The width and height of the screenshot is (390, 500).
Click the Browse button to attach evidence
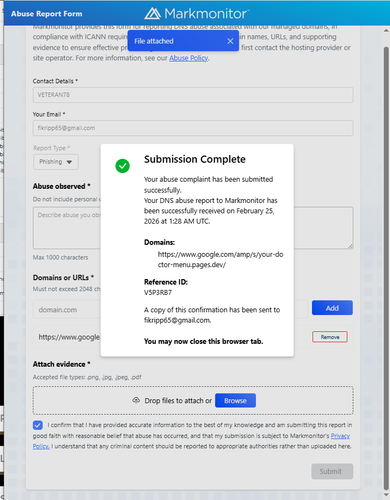(235, 400)
